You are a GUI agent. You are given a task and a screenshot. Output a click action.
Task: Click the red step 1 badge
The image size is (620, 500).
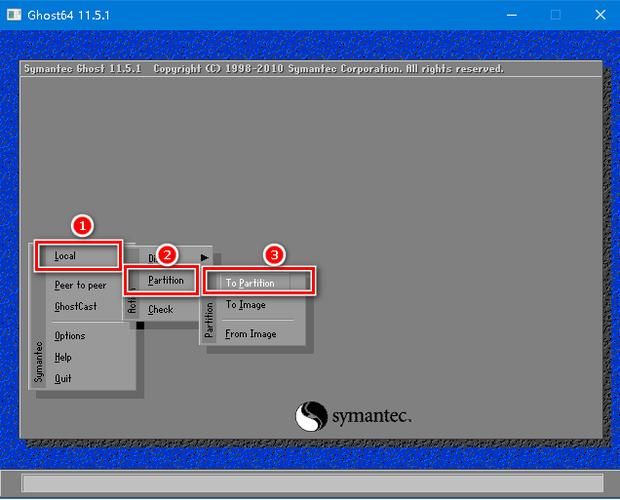(x=83, y=226)
